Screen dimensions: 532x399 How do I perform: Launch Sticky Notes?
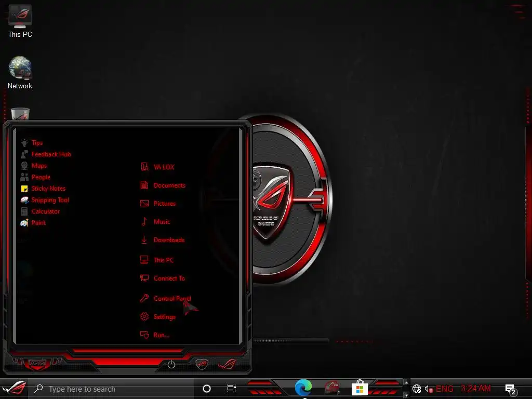(x=43, y=189)
